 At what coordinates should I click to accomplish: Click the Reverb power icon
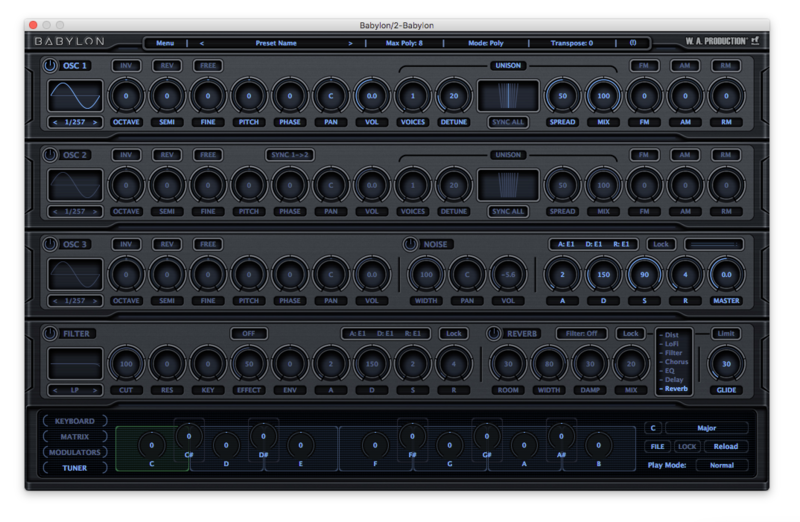pos(494,334)
